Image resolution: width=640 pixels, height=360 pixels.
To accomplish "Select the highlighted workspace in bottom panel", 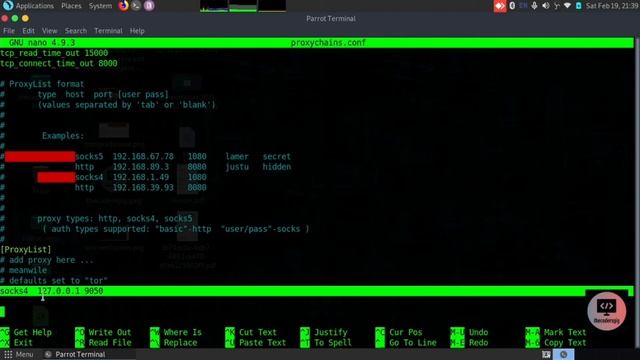I will click(564, 354).
